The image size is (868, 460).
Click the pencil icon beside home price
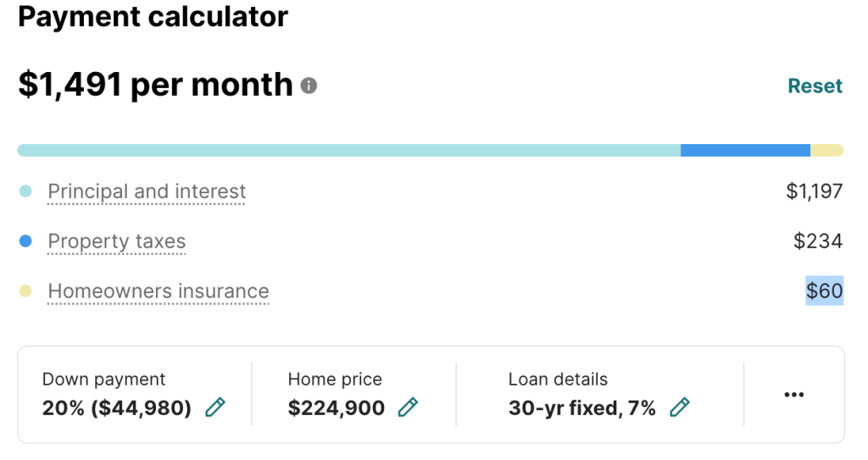pos(409,407)
